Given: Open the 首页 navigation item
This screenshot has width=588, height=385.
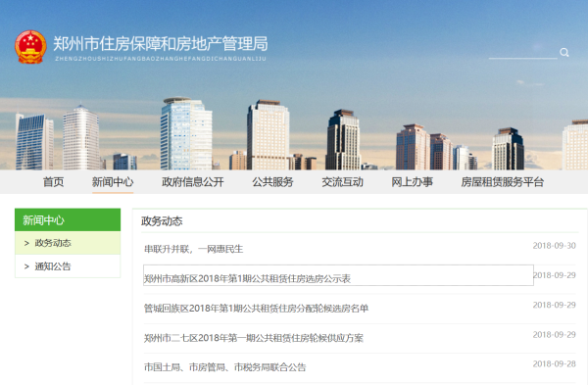Looking at the screenshot, I should 53,182.
